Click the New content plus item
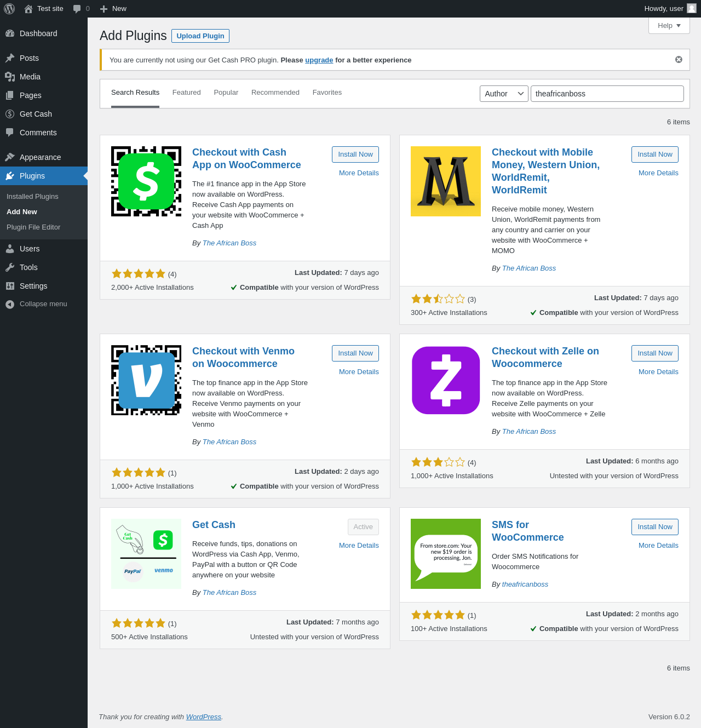The image size is (701, 728). (113, 9)
